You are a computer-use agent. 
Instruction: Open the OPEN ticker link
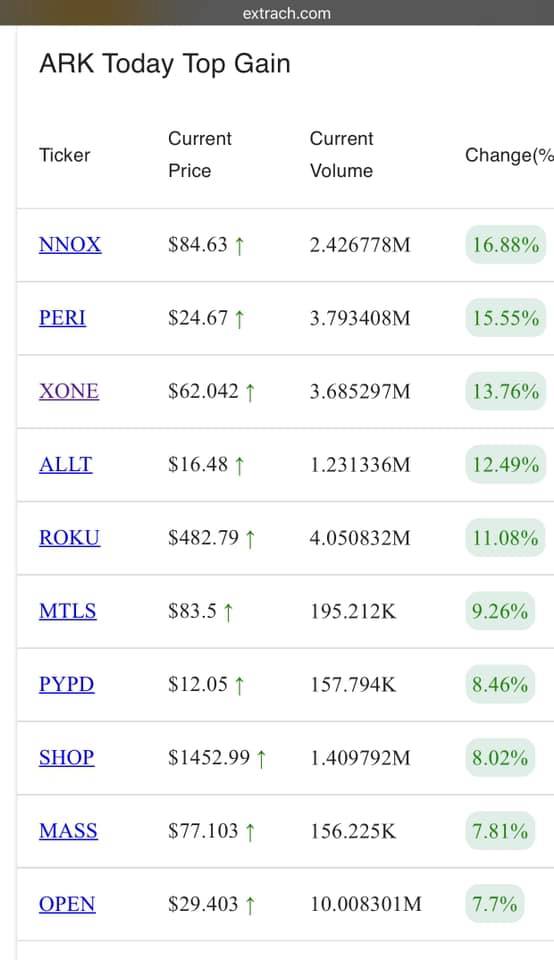pyautogui.click(x=67, y=904)
